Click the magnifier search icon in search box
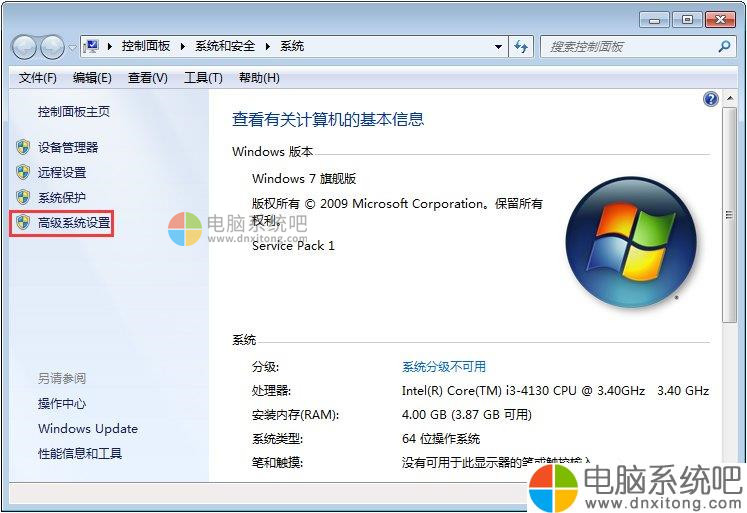The height and width of the screenshot is (513, 747). pos(724,46)
